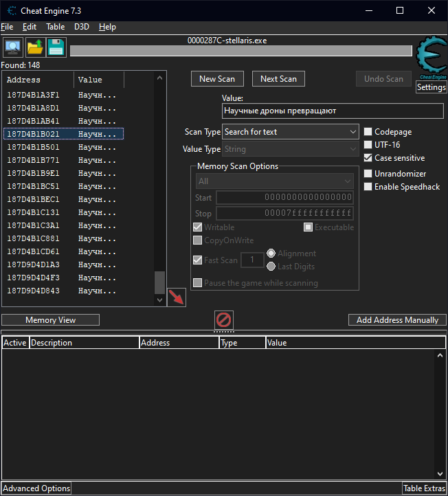The width and height of the screenshot is (448, 496).
Task: Open the process list computer icon
Action: pyautogui.click(x=12, y=47)
